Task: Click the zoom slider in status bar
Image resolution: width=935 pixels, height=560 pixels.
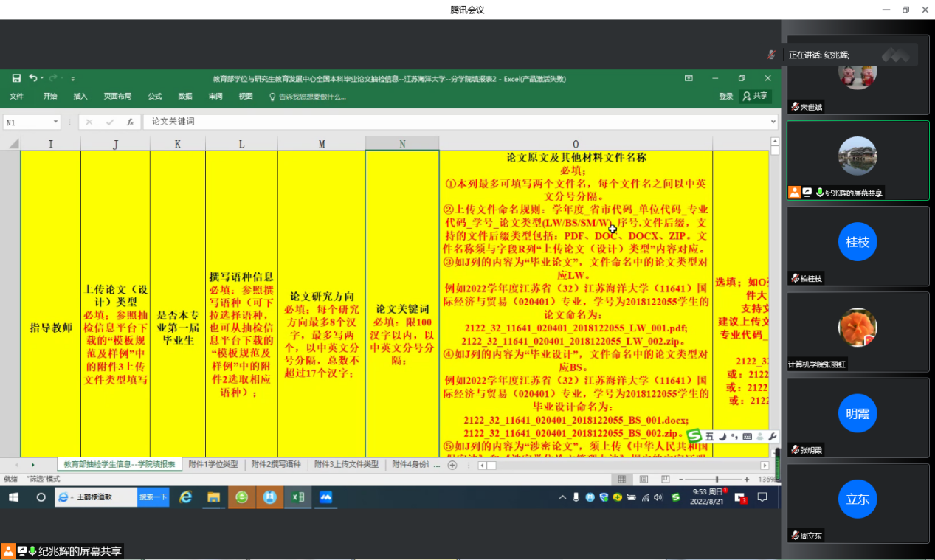Action: pyautogui.click(x=716, y=480)
